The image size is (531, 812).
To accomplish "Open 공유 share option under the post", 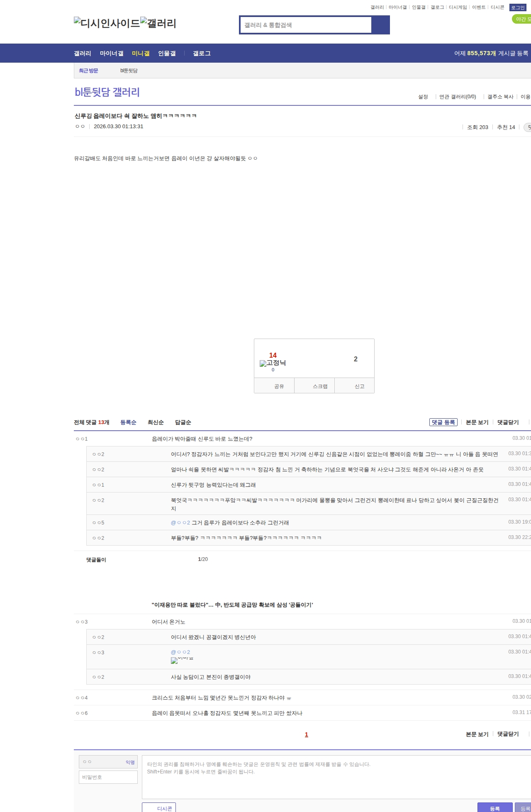I will (x=279, y=386).
